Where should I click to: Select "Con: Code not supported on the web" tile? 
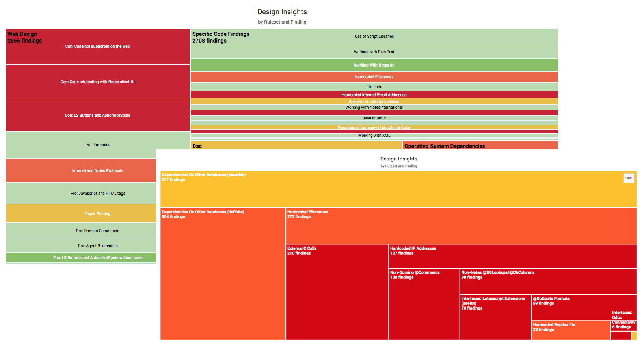[x=97, y=47]
